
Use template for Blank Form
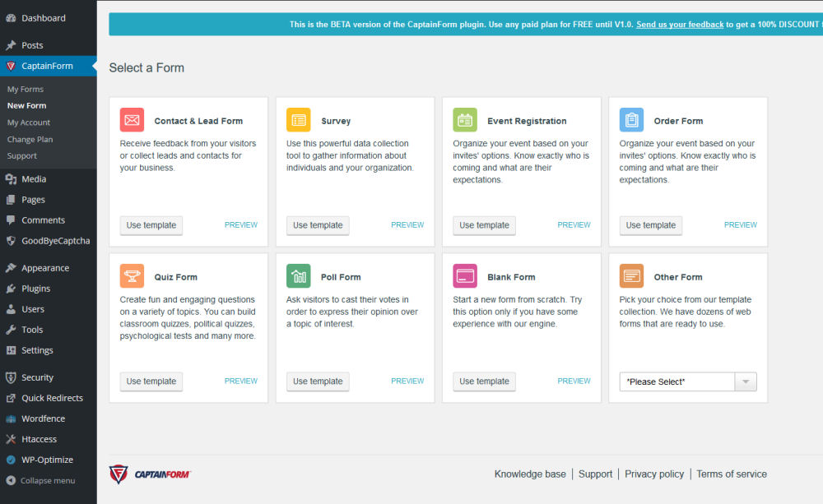(x=484, y=381)
